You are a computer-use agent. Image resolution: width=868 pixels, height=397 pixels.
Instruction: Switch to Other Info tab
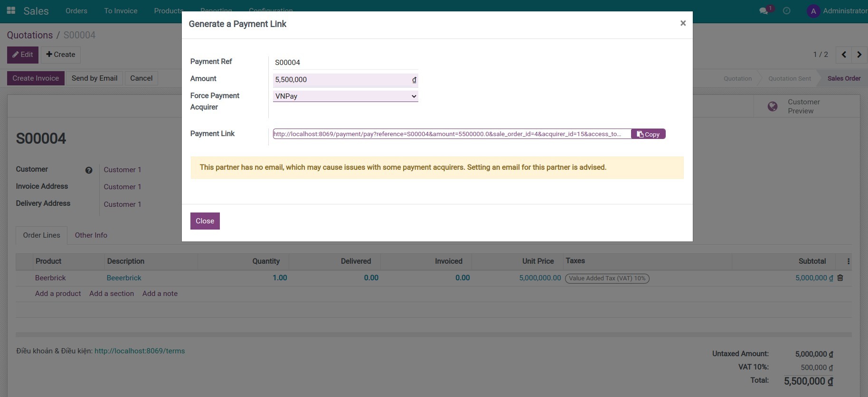pos(91,235)
